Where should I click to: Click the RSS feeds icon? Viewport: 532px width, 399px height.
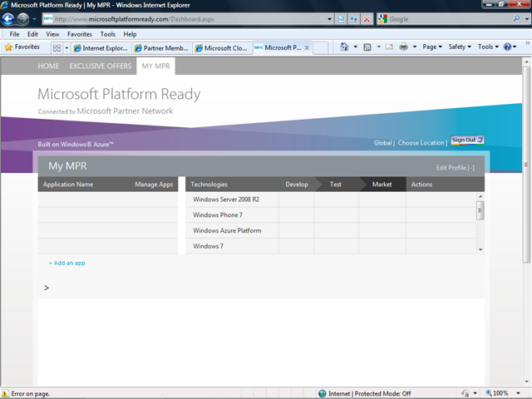(x=367, y=47)
